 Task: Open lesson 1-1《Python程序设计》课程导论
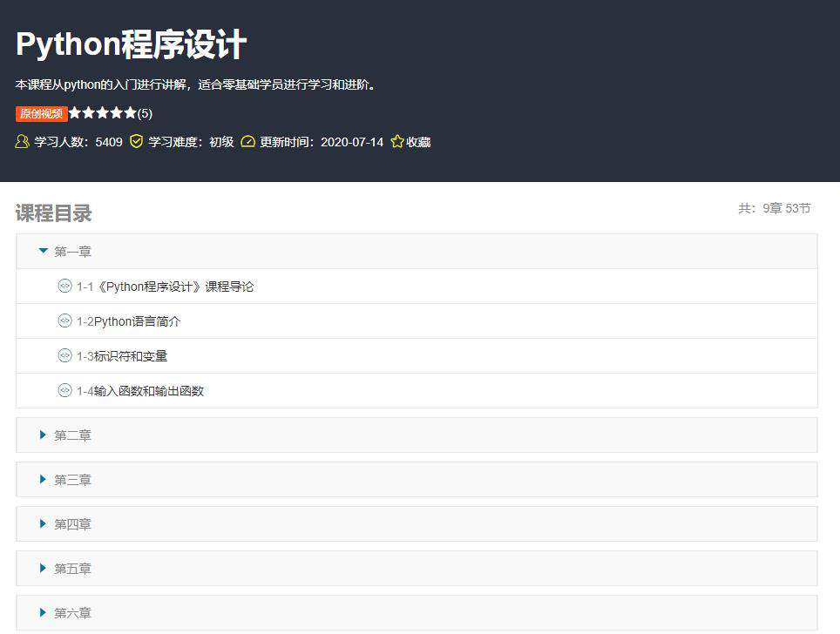(x=165, y=287)
